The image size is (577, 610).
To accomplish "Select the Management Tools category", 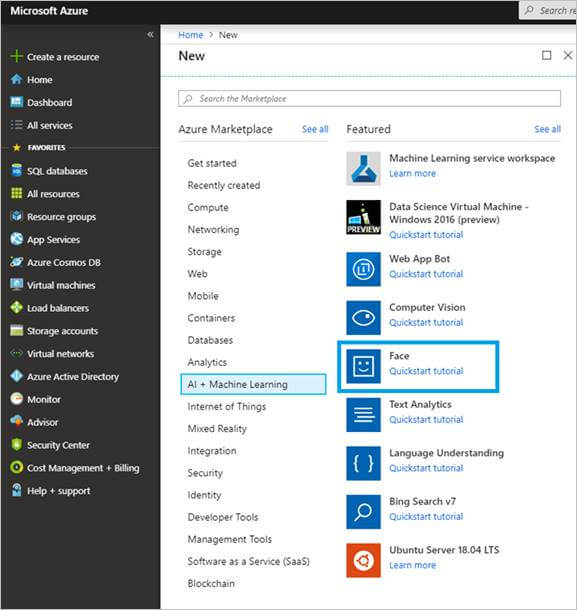I will [x=230, y=539].
